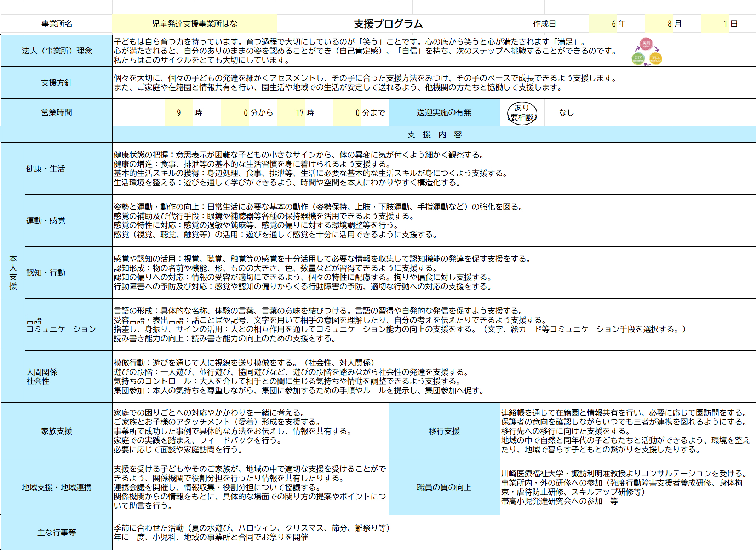Click the 児童発達支援事業所はな name cell
This screenshot has height=550, width=756.
tap(195, 24)
